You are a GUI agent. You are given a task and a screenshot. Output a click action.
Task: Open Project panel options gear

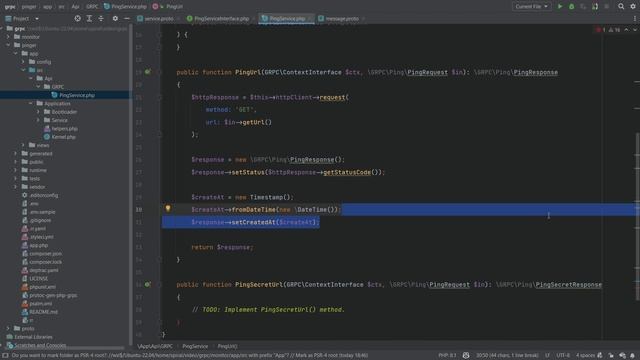[x=115, y=18]
